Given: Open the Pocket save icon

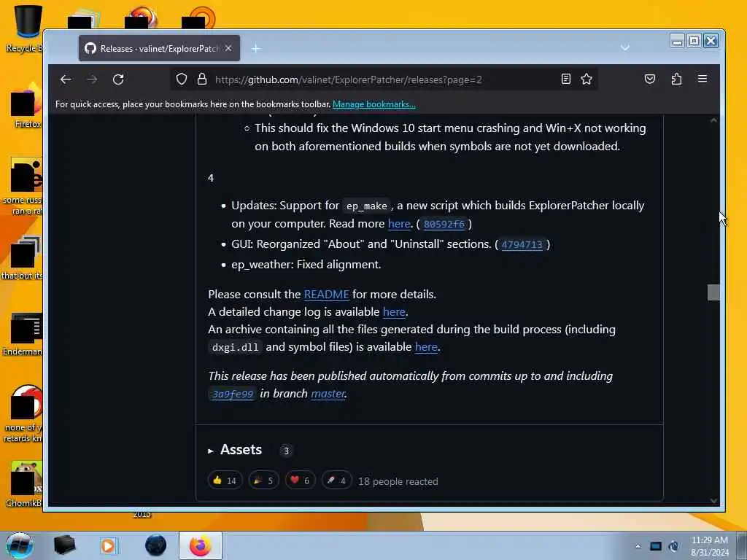Looking at the screenshot, I should coord(650,79).
